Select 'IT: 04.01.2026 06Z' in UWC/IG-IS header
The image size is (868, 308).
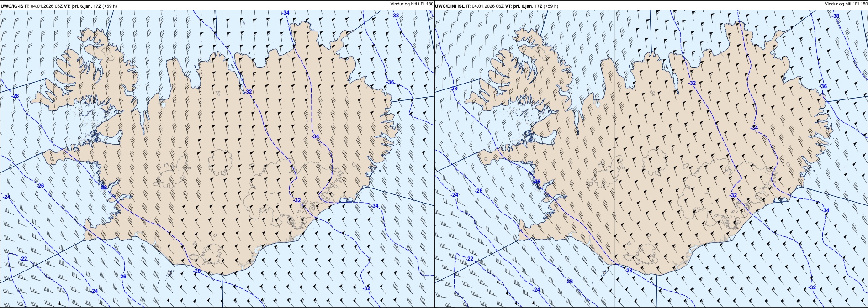point(45,6)
